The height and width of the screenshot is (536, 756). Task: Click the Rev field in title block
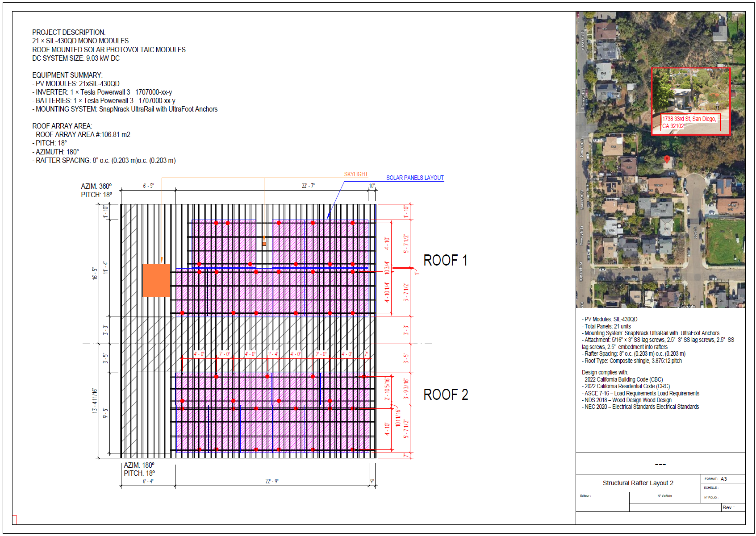(732, 507)
